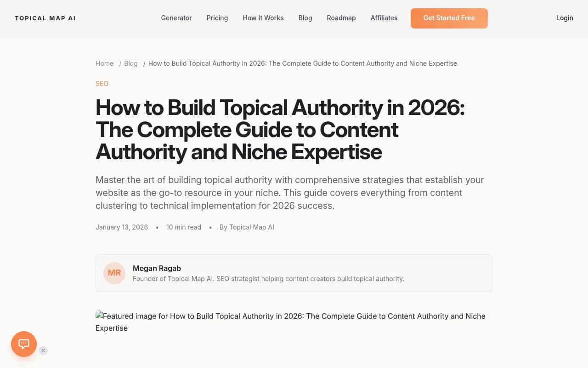Image resolution: width=588 pixels, height=368 pixels.
Task: Visit the Blog section
Action: [305, 18]
